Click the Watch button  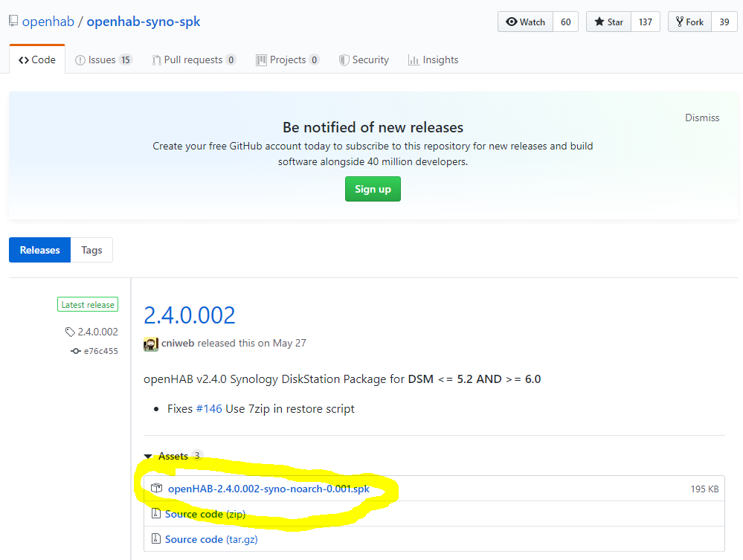pos(525,22)
